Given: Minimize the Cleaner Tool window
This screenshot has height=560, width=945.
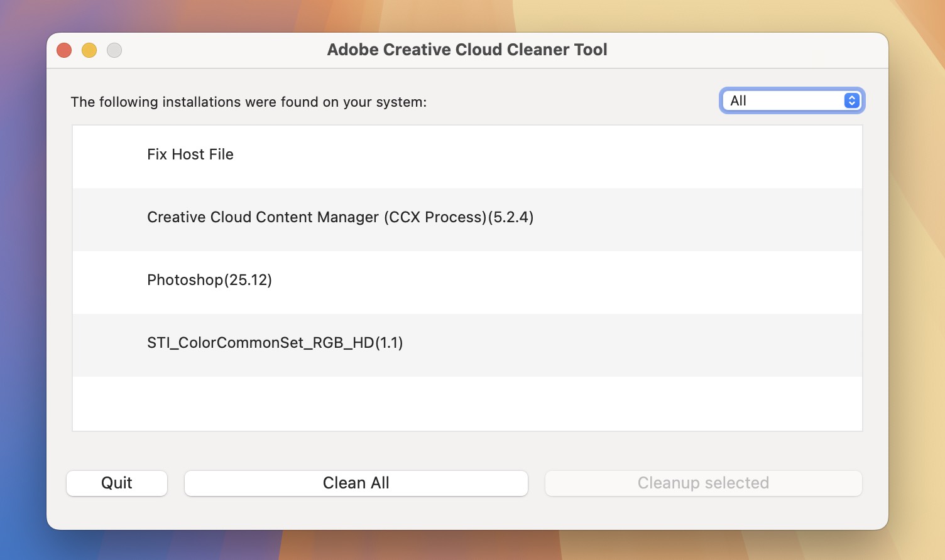Looking at the screenshot, I should click(x=89, y=50).
